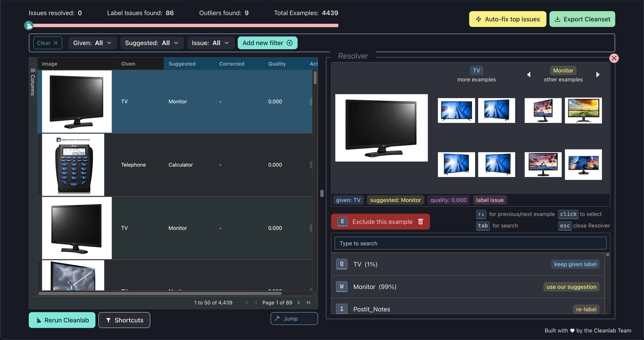Click the label issue tag filter
This screenshot has width=644, height=340.
point(490,200)
